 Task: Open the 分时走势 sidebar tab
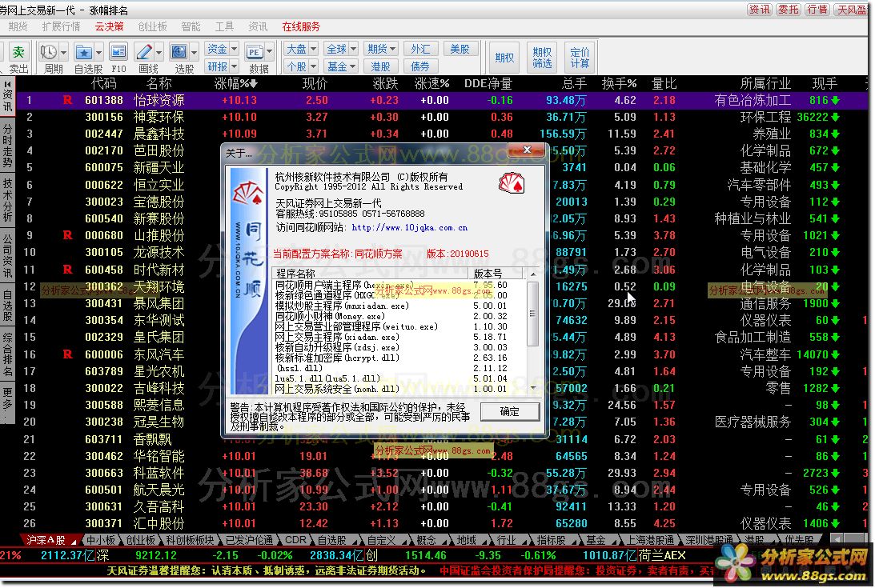coord(7,146)
